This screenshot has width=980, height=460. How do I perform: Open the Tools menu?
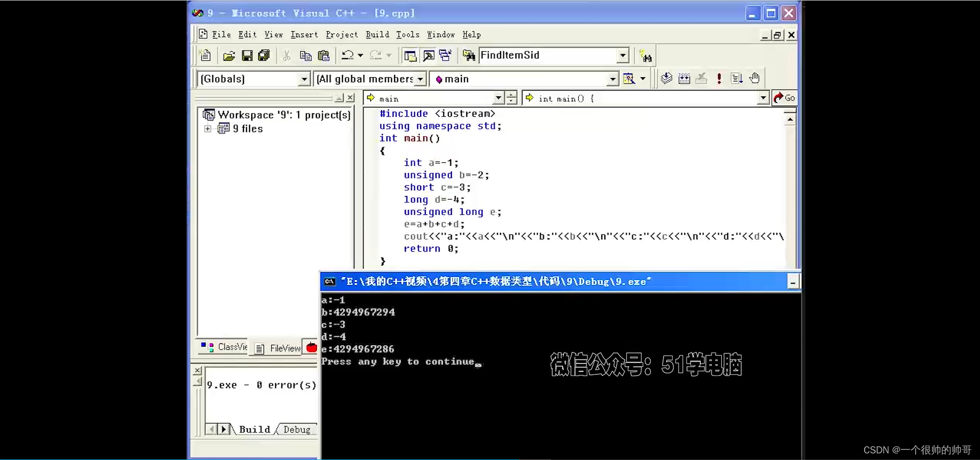coord(408,35)
